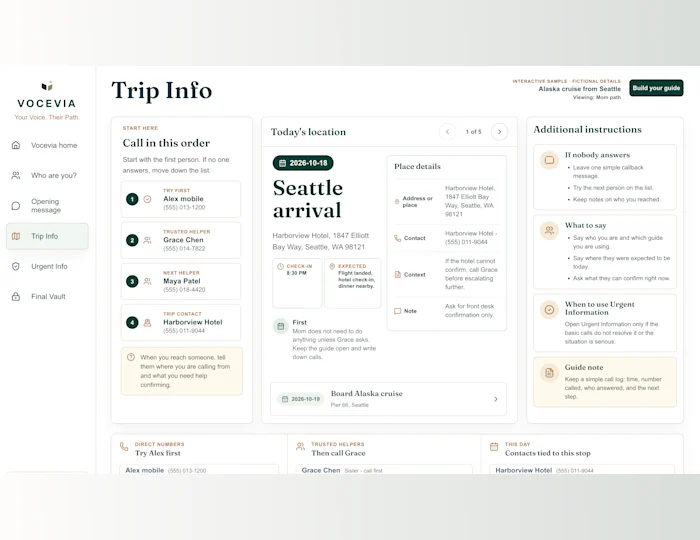Click the 2026-10-19 date chip
This screenshot has height=540, width=700.
[x=301, y=399]
